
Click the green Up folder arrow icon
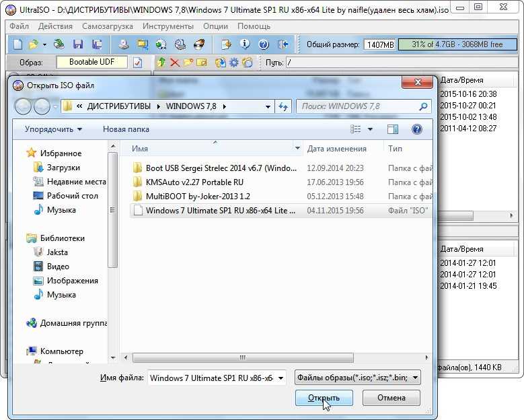coord(161,62)
